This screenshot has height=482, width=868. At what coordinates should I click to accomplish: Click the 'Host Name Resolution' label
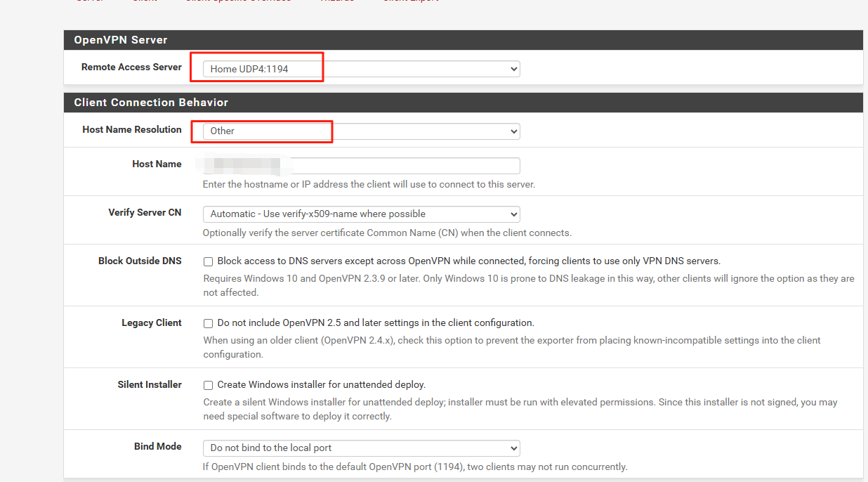pyautogui.click(x=132, y=129)
